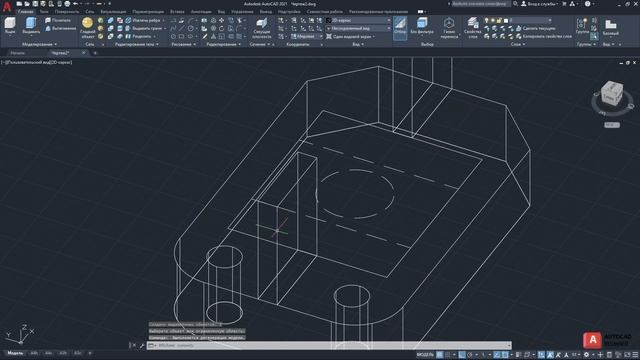Click Extract Edges (Извлечь ребра) tool
Screen dimensions: 640x360
pos(143,20)
